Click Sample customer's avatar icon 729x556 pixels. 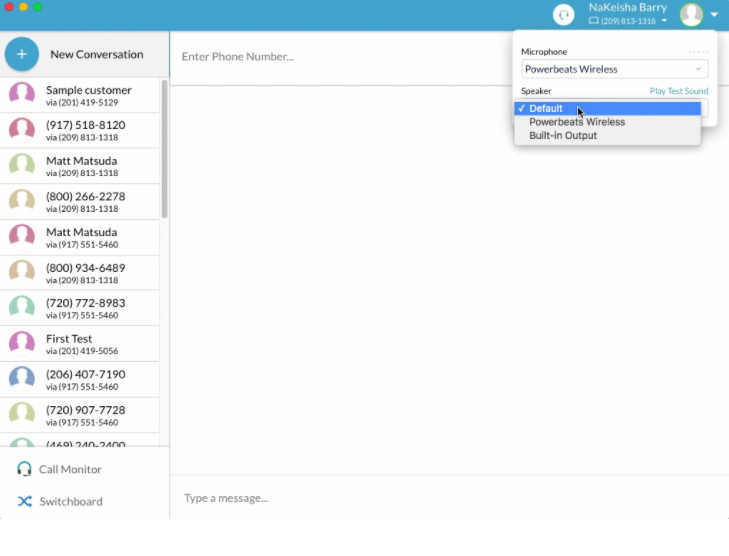22,94
